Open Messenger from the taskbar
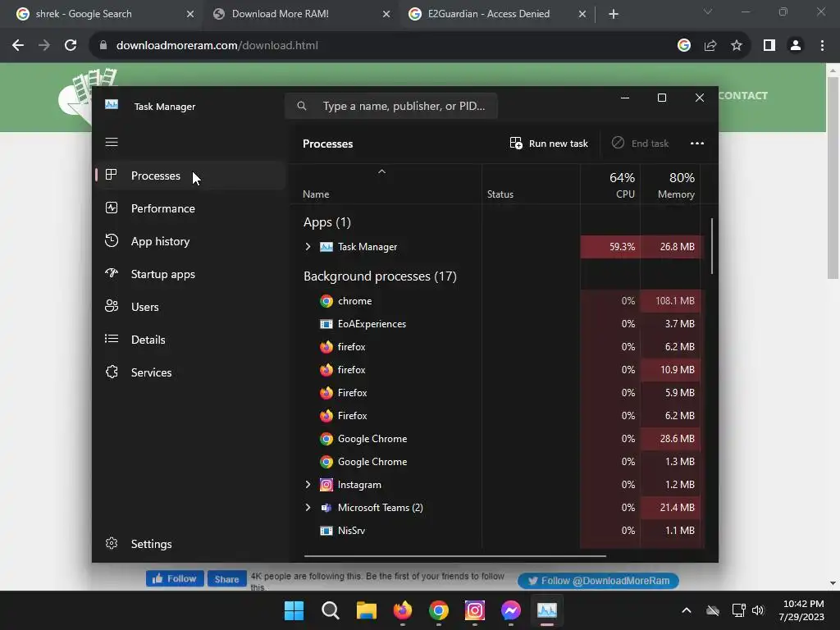The image size is (840, 630). (x=511, y=610)
